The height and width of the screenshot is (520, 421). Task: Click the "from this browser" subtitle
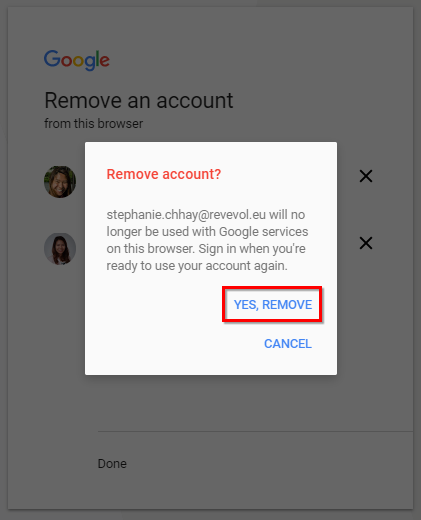click(x=94, y=124)
